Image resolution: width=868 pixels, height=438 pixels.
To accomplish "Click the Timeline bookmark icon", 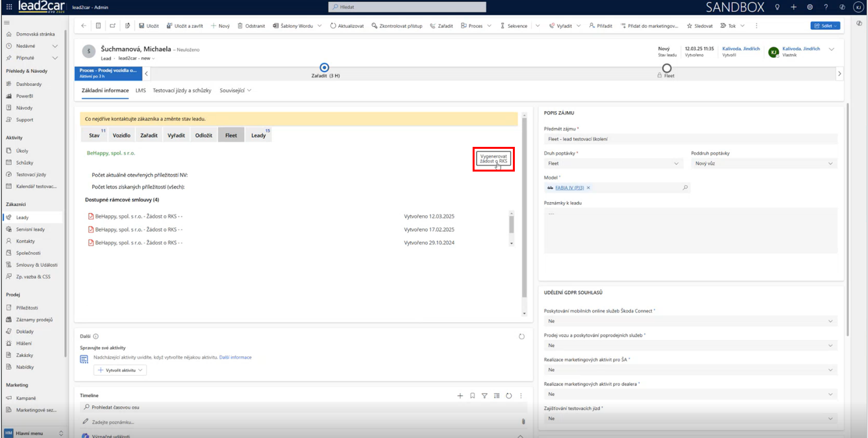I will [473, 395].
